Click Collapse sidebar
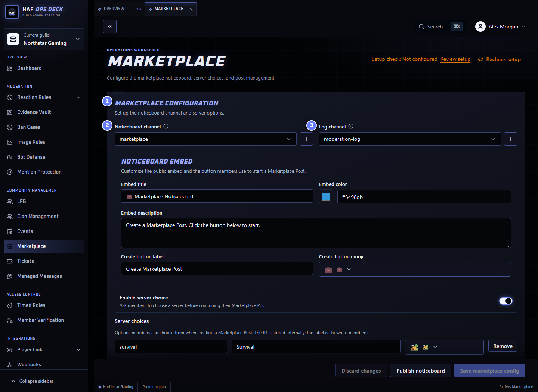 tap(32, 381)
